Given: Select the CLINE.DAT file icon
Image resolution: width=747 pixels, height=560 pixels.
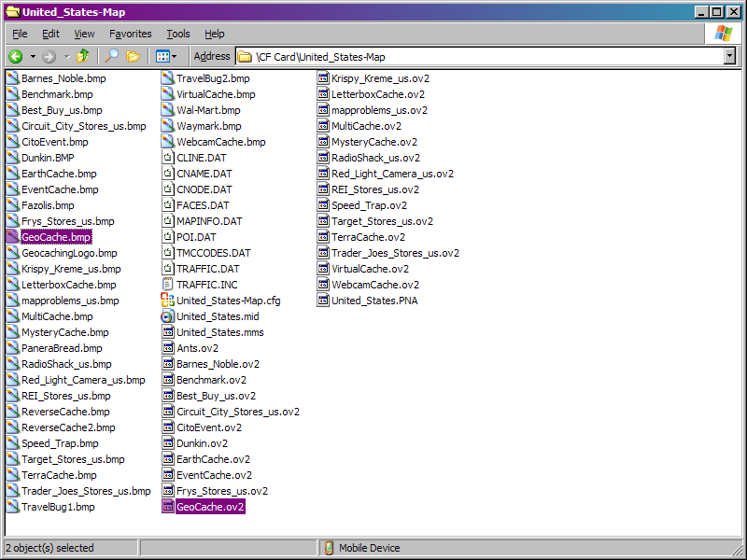Looking at the screenshot, I should pos(168,158).
